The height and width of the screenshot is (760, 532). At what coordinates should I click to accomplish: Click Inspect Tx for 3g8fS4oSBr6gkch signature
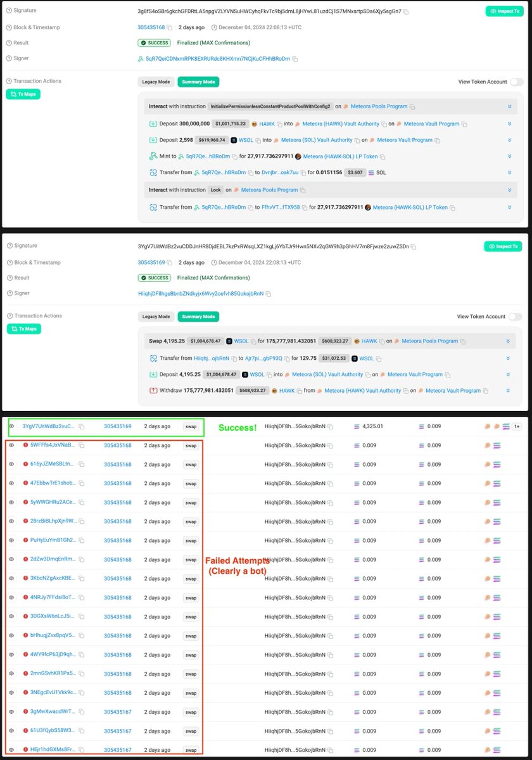tap(504, 11)
